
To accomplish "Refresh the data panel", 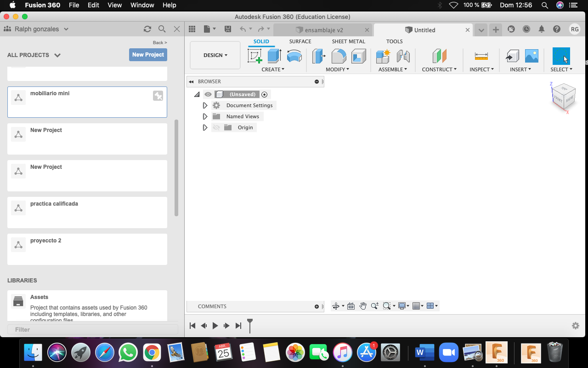I will tap(147, 29).
